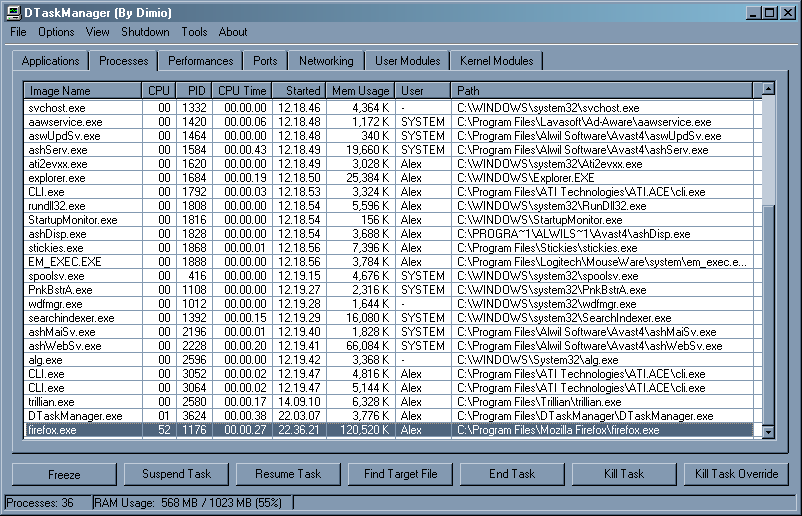The width and height of the screenshot is (802, 516).
Task: Switch to the Applications tab
Action: 51,61
